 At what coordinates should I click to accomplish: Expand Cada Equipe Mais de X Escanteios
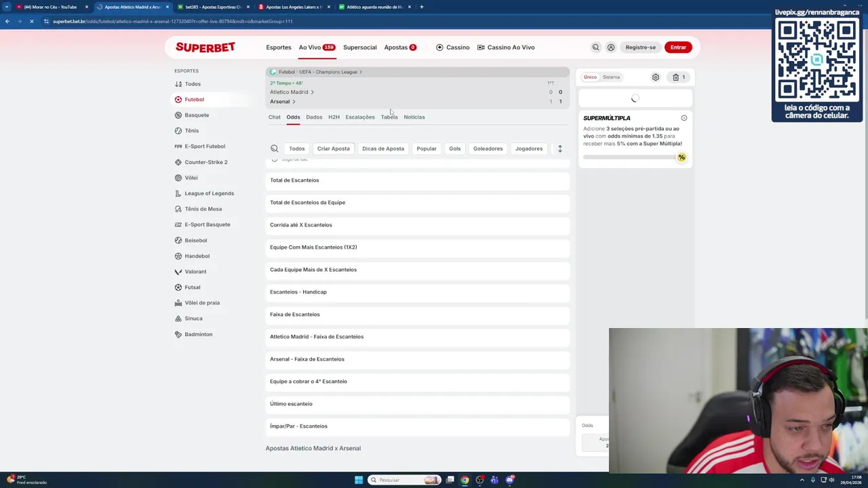[x=418, y=270]
